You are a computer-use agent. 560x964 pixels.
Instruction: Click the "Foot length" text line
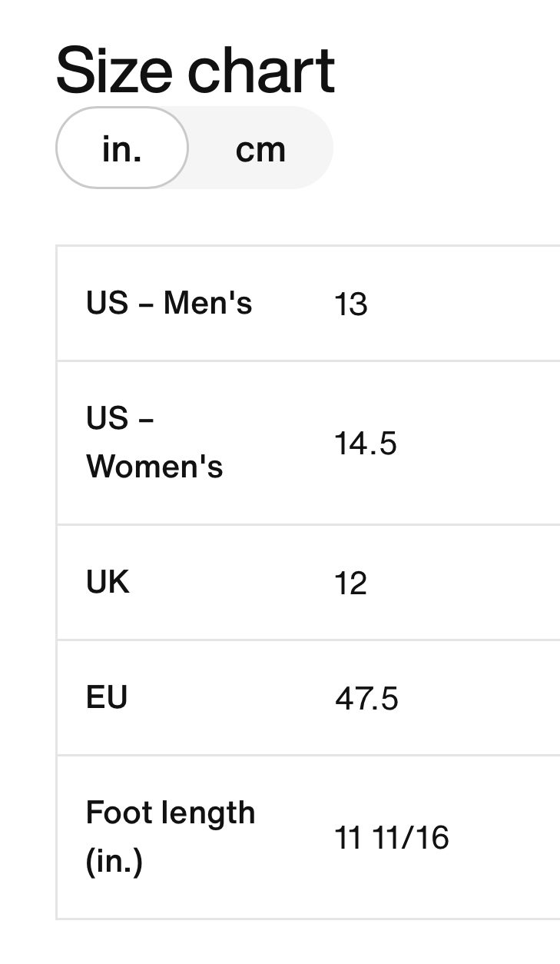coord(170,813)
